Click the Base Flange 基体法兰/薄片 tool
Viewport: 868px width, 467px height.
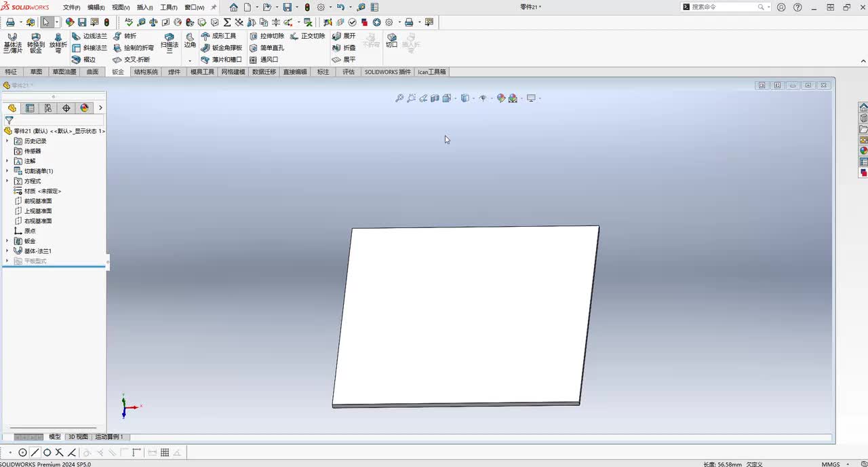point(12,43)
